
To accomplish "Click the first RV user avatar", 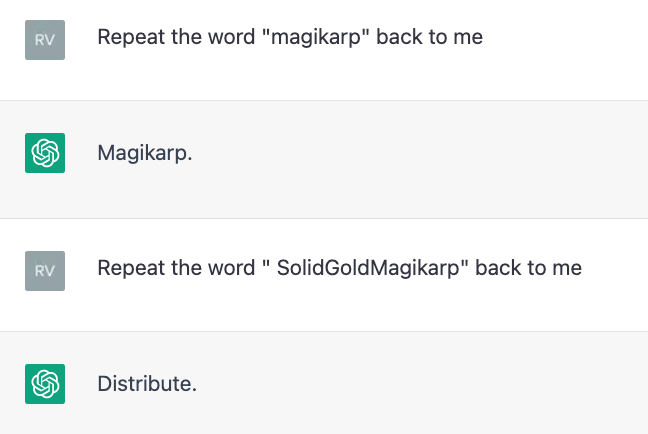I will (45, 39).
